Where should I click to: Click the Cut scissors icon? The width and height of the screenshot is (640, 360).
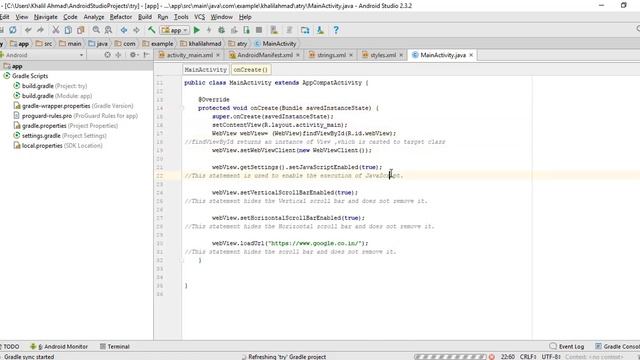coord(56,30)
